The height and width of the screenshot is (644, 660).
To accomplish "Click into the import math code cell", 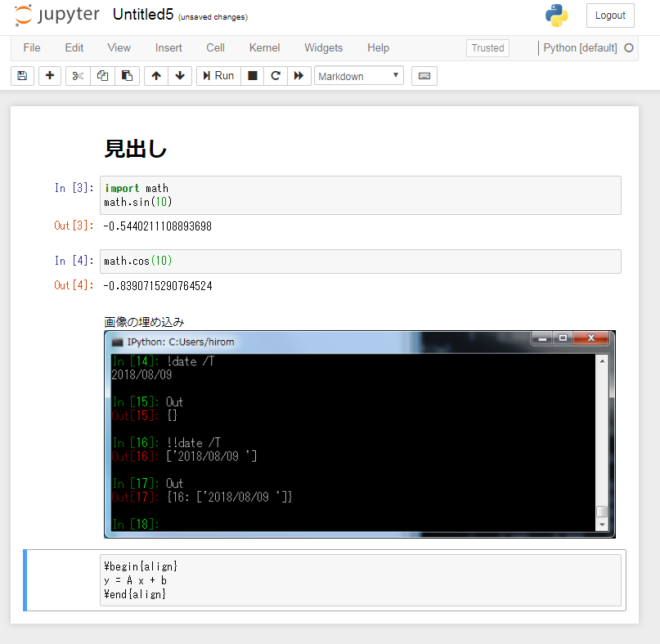I will pos(361,195).
